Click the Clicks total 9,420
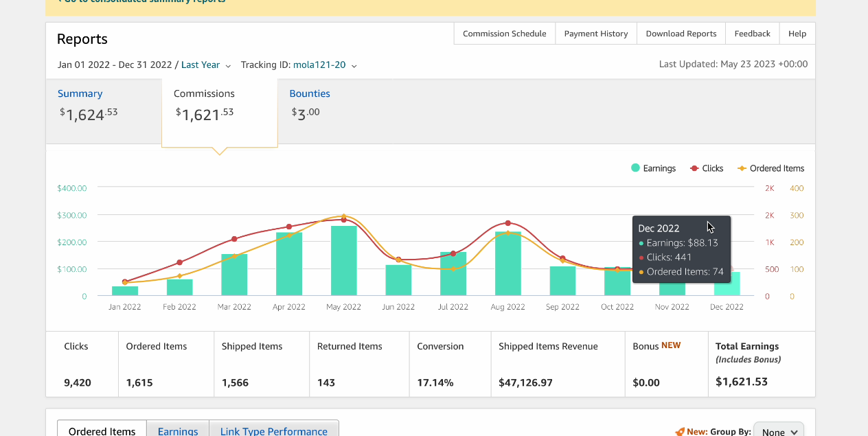Image resolution: width=868 pixels, height=436 pixels. [x=78, y=382]
